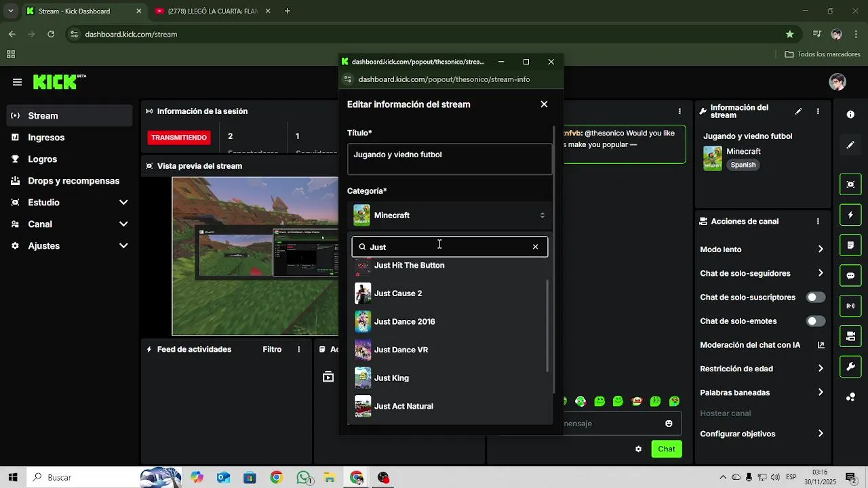Go to Drops y recompensas in the sidebar
Screen dimensions: 868x488
pyautogui.click(x=69, y=181)
